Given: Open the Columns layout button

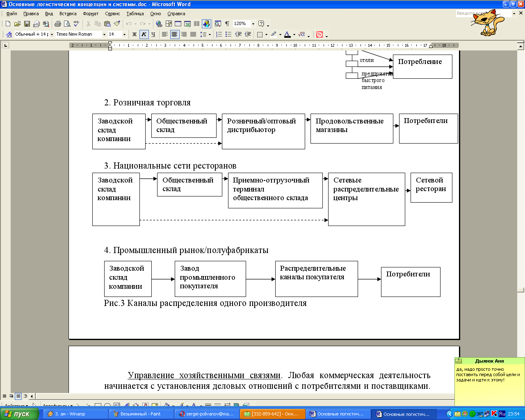Looking at the screenshot, I should (x=197, y=24).
